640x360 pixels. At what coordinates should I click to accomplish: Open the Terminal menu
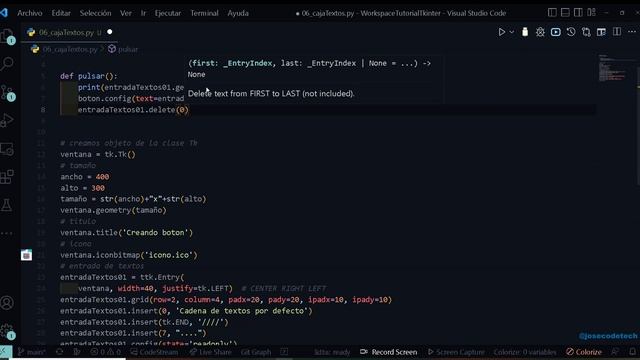[204, 13]
